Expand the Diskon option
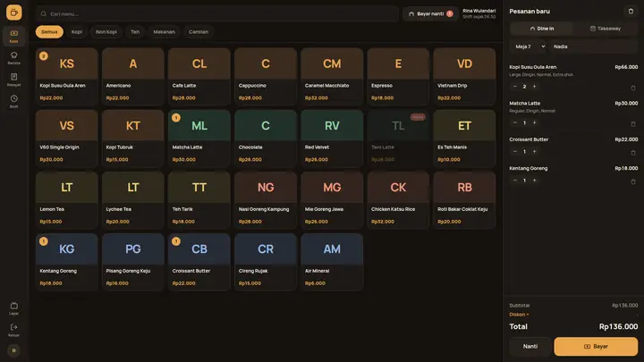The image size is (644, 362). [519, 315]
